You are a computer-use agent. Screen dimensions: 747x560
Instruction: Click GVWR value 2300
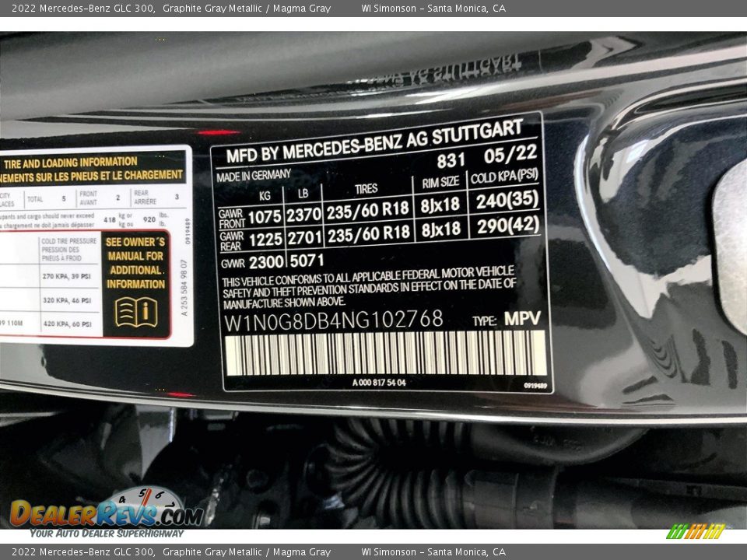tap(266, 262)
